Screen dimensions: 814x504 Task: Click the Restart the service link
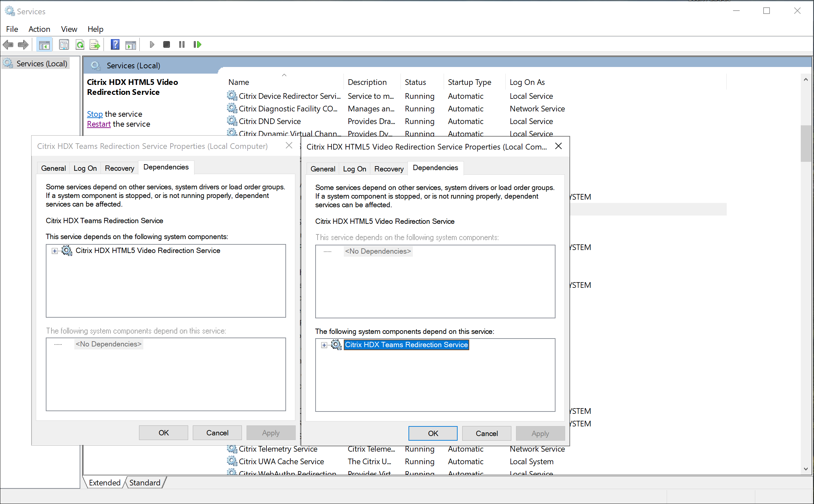click(99, 124)
